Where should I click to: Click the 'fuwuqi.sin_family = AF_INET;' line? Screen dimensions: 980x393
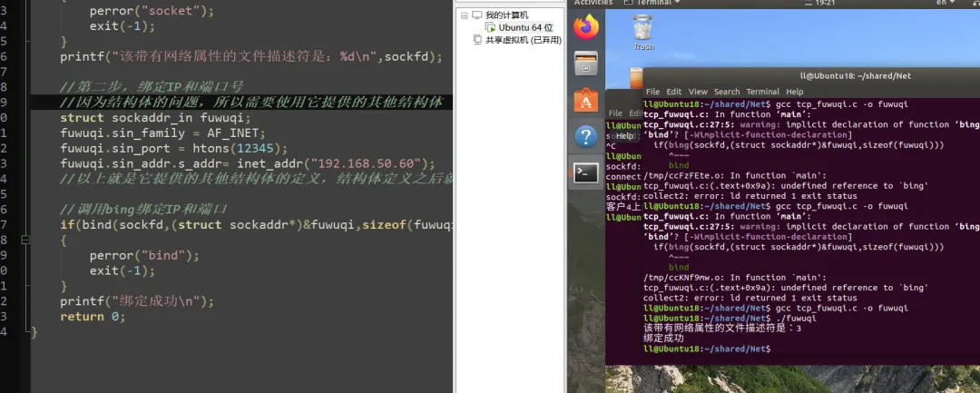click(x=162, y=133)
